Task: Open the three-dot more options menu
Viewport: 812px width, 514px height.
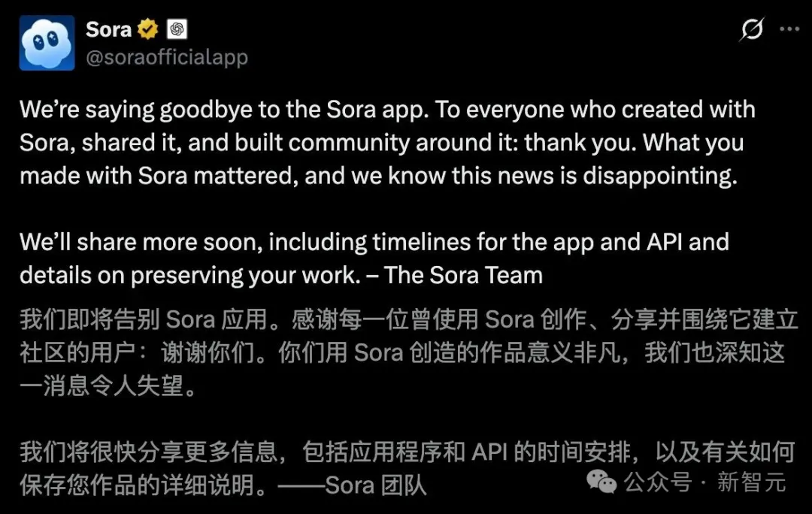Action: pyautogui.click(x=789, y=29)
